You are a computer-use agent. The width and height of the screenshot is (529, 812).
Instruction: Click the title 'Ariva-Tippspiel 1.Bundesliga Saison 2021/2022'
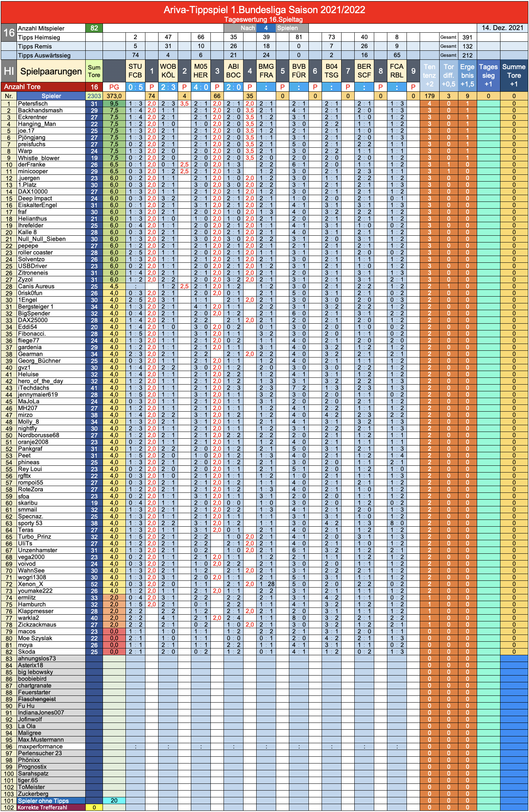tap(264, 10)
